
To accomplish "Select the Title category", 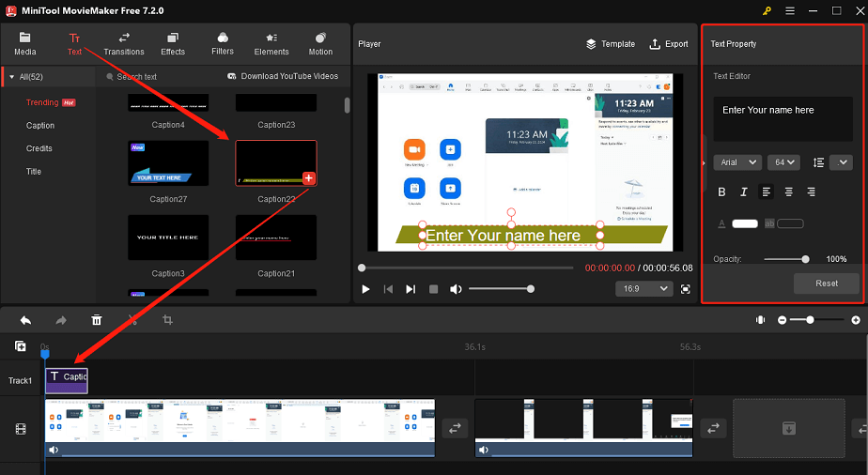I will pyautogui.click(x=34, y=172).
